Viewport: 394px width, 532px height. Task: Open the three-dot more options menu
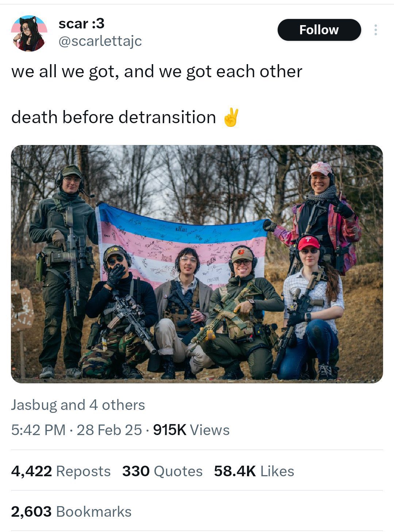point(375,30)
